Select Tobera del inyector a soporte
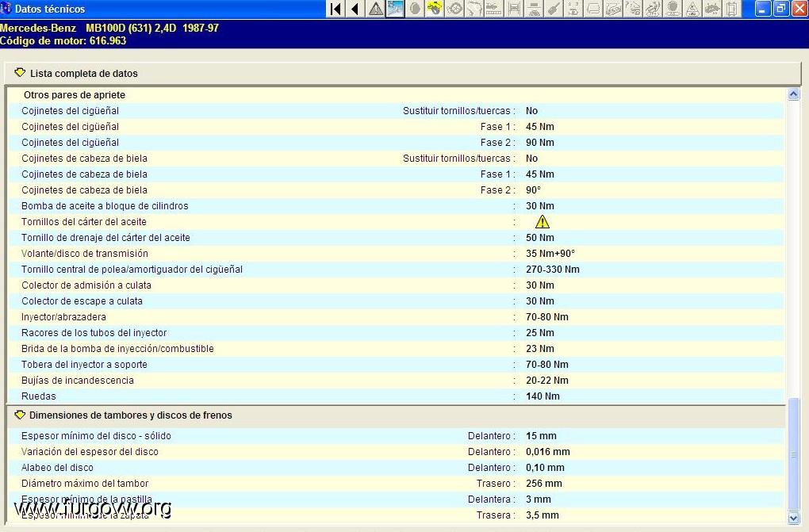Image resolution: width=809 pixels, height=532 pixels. (84, 365)
